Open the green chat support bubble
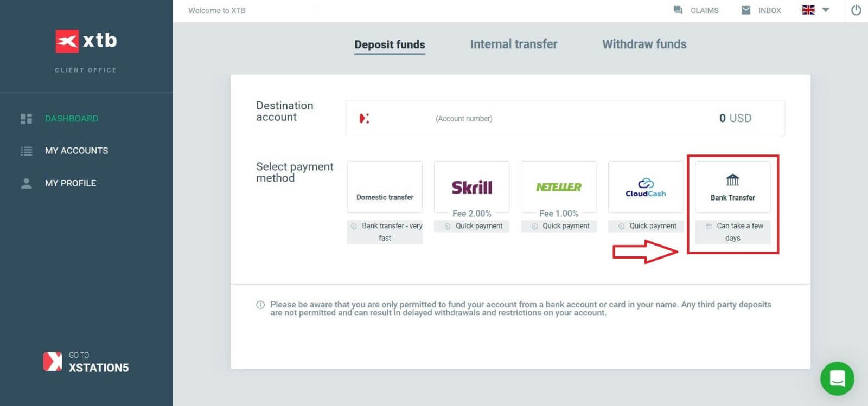Image resolution: width=868 pixels, height=406 pixels. (837, 378)
